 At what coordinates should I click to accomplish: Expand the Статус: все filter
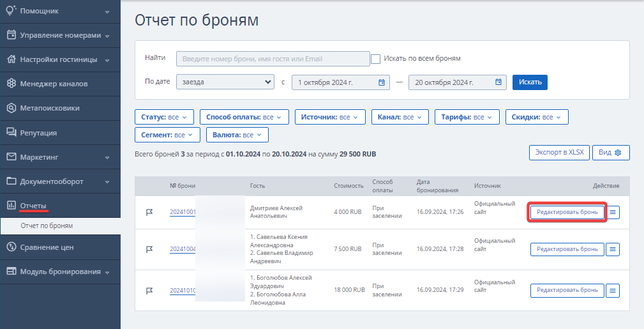click(164, 117)
